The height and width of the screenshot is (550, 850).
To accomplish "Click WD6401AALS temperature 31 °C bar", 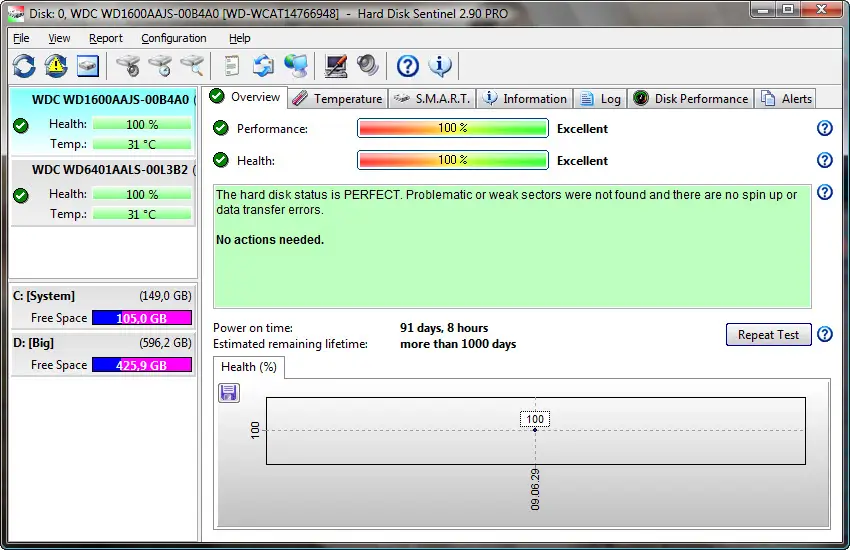I will [x=142, y=215].
